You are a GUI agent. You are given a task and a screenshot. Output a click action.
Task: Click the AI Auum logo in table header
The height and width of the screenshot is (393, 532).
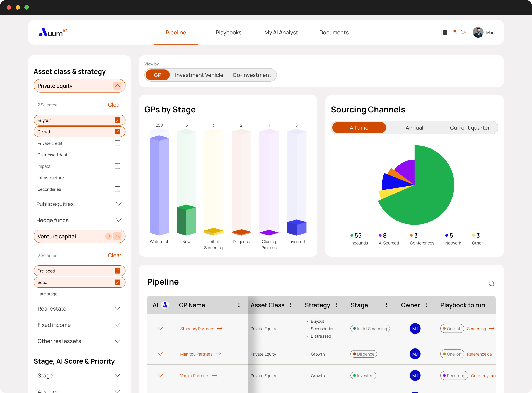click(165, 305)
